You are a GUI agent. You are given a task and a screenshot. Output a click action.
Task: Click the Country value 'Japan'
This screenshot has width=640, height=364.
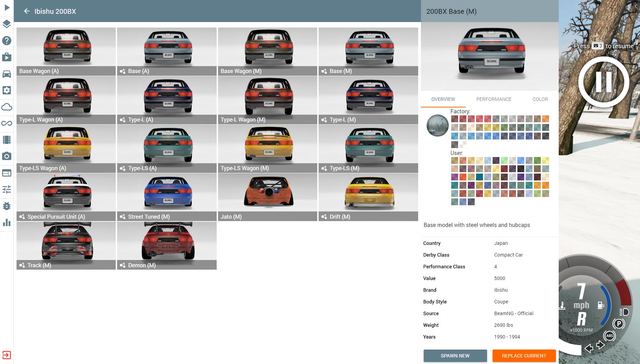(501, 243)
